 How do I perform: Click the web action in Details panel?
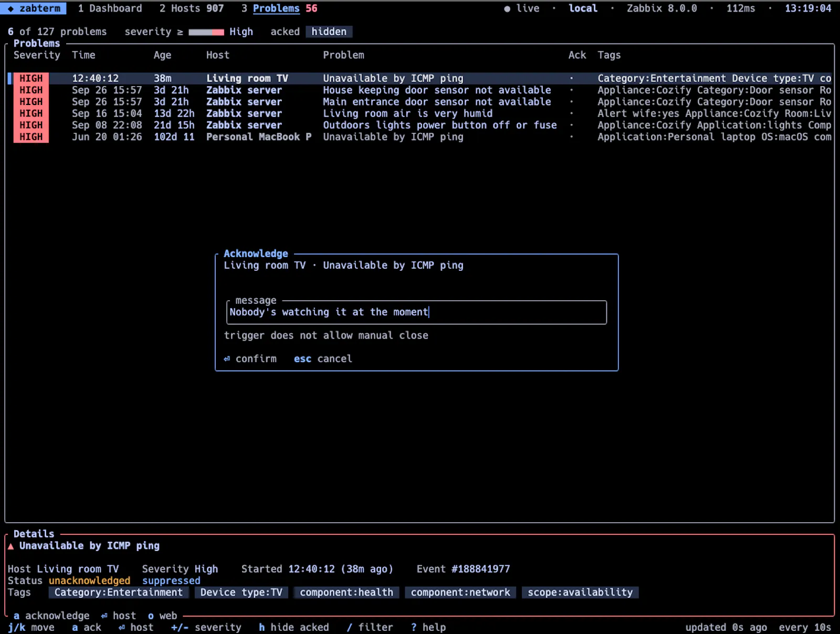click(162, 616)
